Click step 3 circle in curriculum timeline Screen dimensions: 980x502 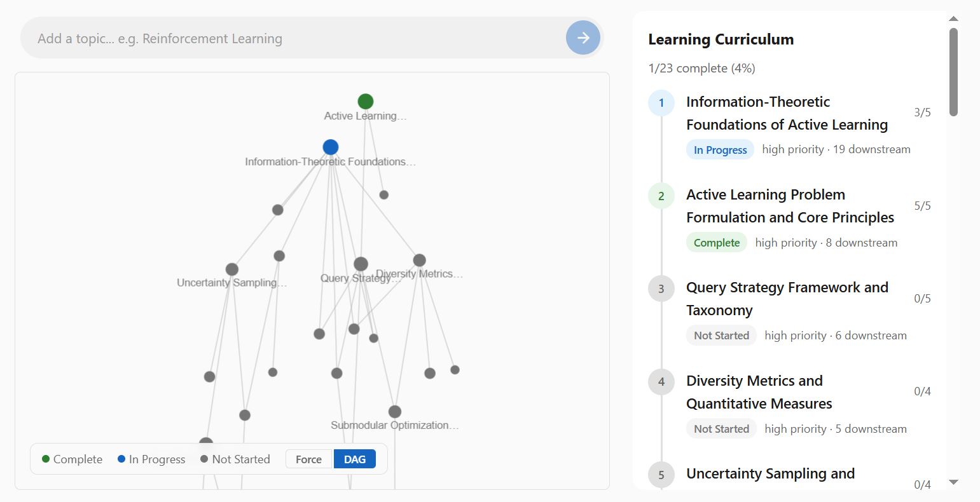[661, 288]
